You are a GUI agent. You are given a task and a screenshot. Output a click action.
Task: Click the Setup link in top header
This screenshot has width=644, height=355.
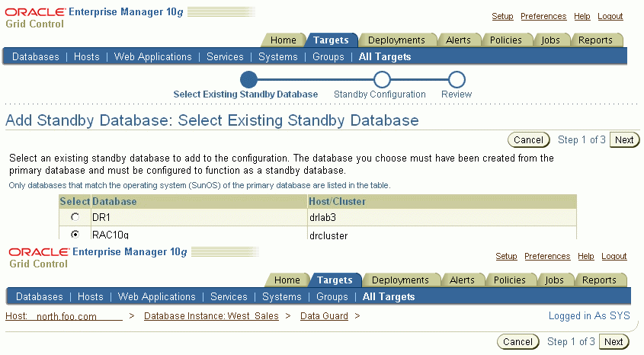[x=502, y=17]
